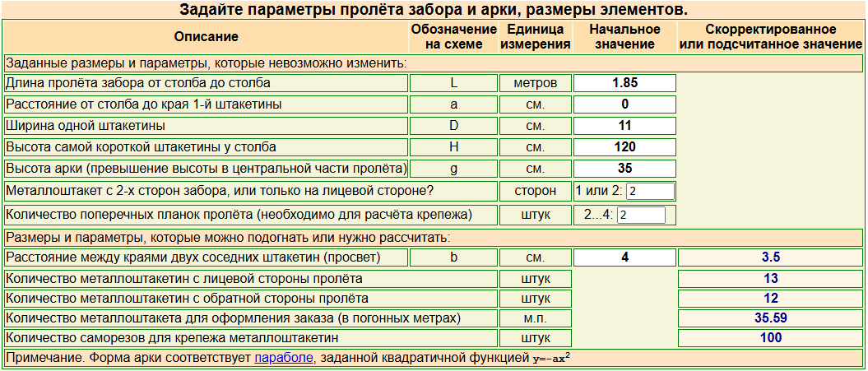Click the 'Описание' column header
Viewport: 868px width, 371px height.
[x=206, y=37]
